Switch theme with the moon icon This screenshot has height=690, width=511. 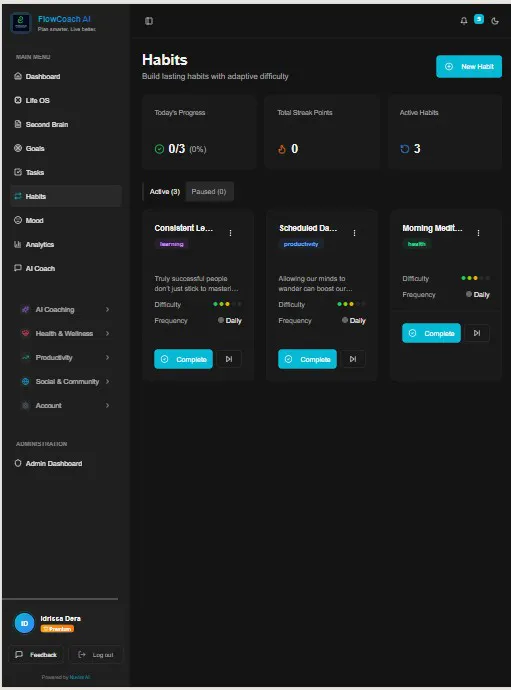click(x=495, y=21)
